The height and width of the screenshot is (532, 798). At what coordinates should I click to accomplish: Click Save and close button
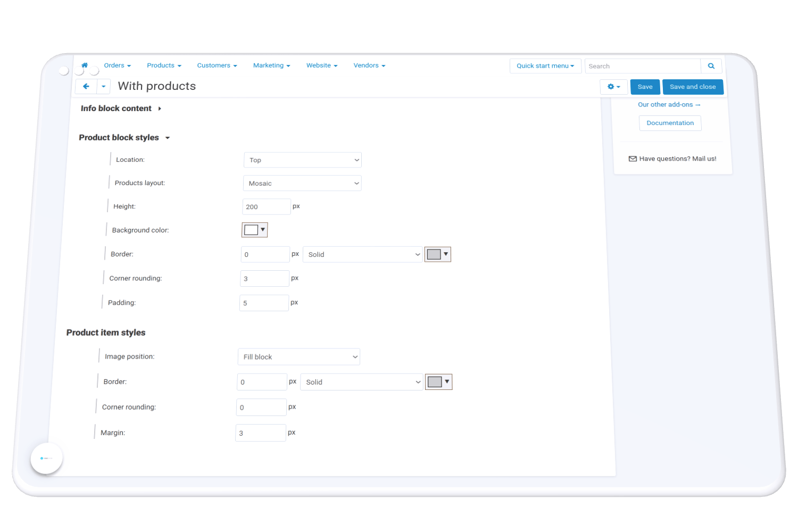click(693, 87)
